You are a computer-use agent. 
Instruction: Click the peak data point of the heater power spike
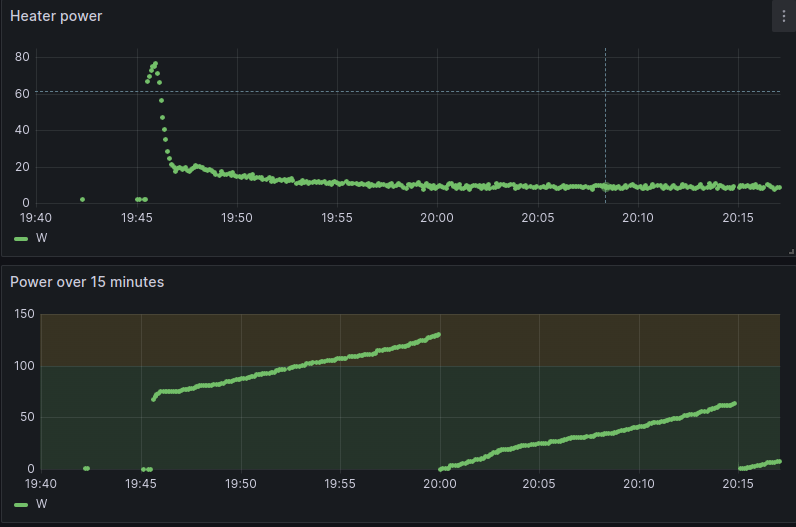(155, 63)
